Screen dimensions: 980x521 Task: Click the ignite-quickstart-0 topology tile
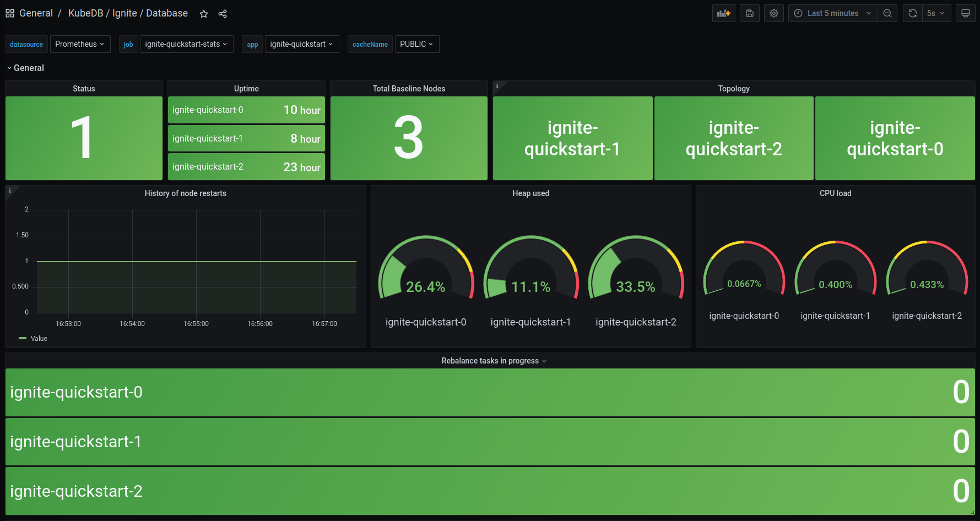895,138
